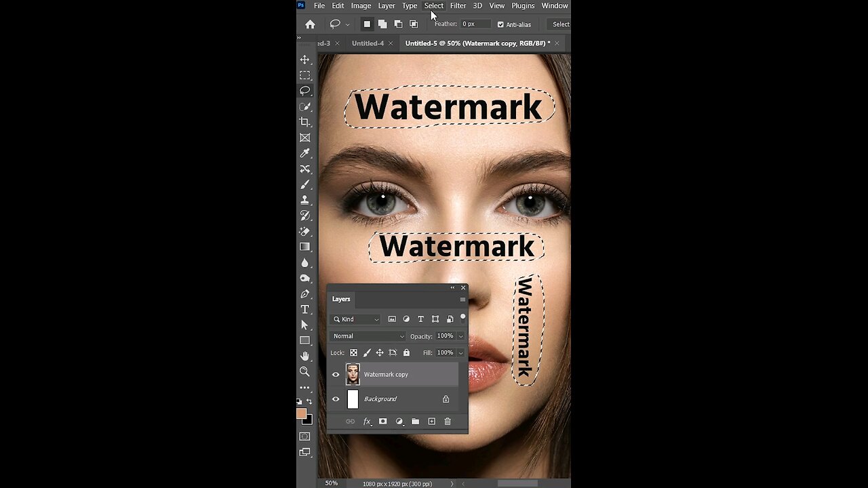Viewport: 868px width, 488px height.
Task: Switch to the Untitled-4 document tab
Action: (x=368, y=43)
